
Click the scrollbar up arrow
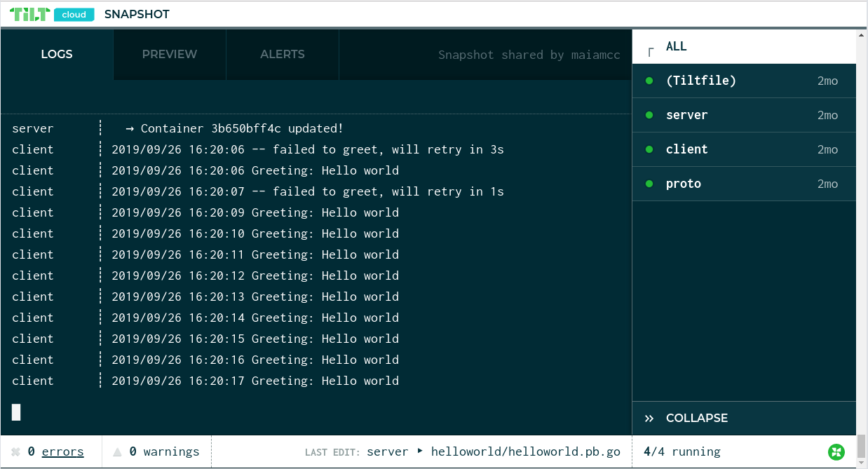(x=862, y=34)
